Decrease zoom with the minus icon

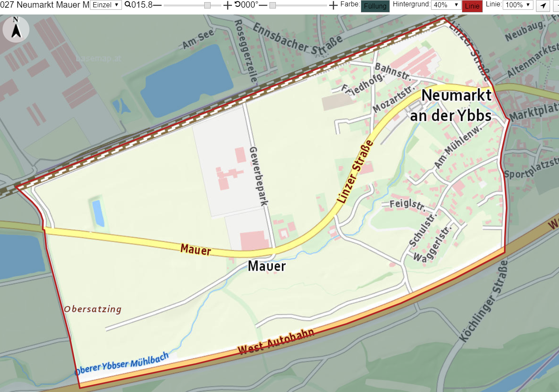(157, 5)
